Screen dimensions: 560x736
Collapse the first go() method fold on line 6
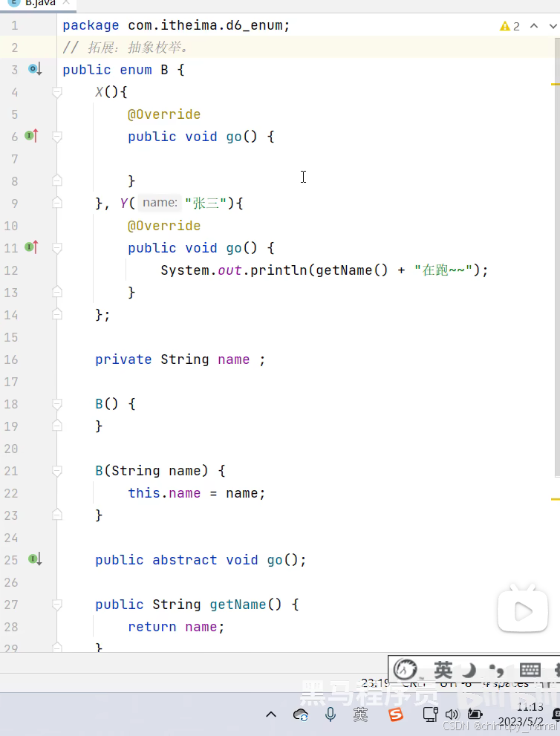(56, 137)
